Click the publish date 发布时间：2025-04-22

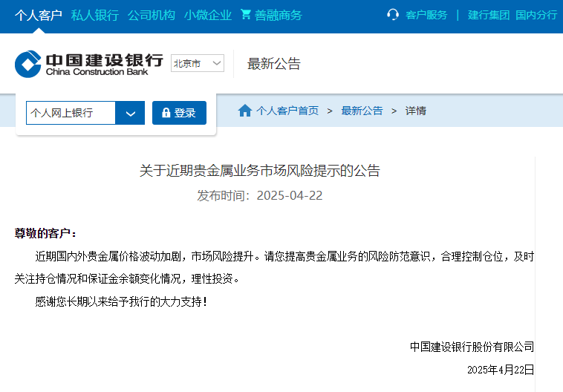click(260, 196)
